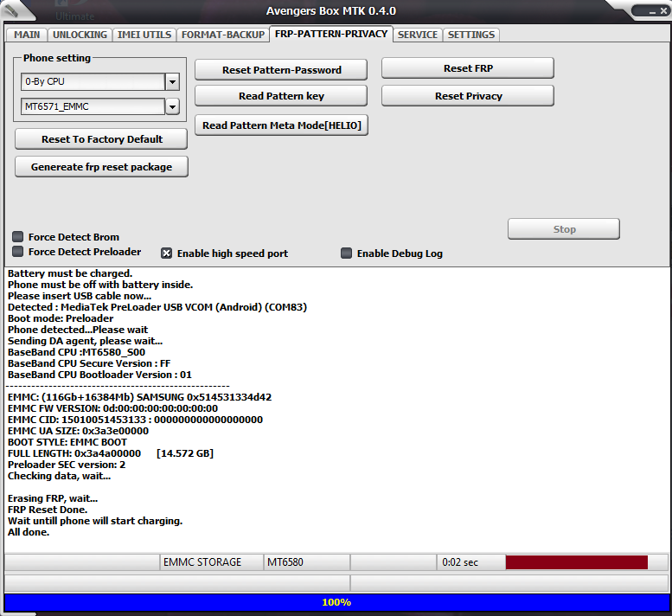The width and height of the screenshot is (672, 616).
Task: Click the 'Detected : MediaTek PreLoader' log line
Action: point(157,307)
